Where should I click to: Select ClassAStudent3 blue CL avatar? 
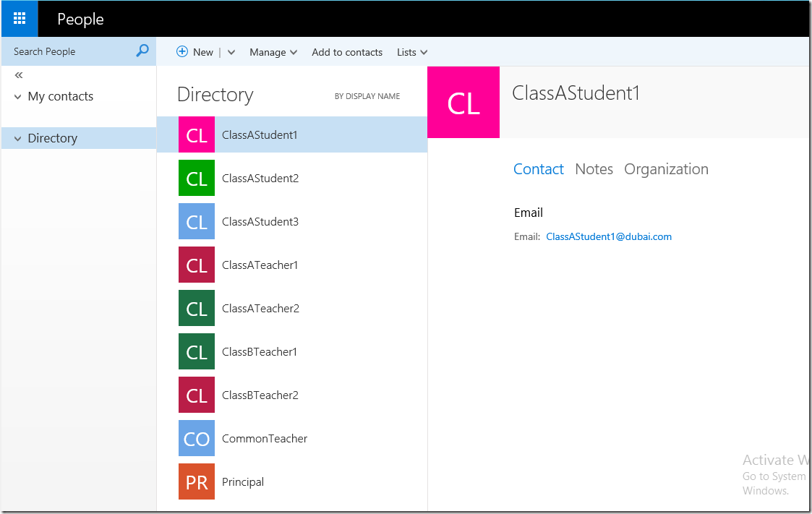point(197,221)
